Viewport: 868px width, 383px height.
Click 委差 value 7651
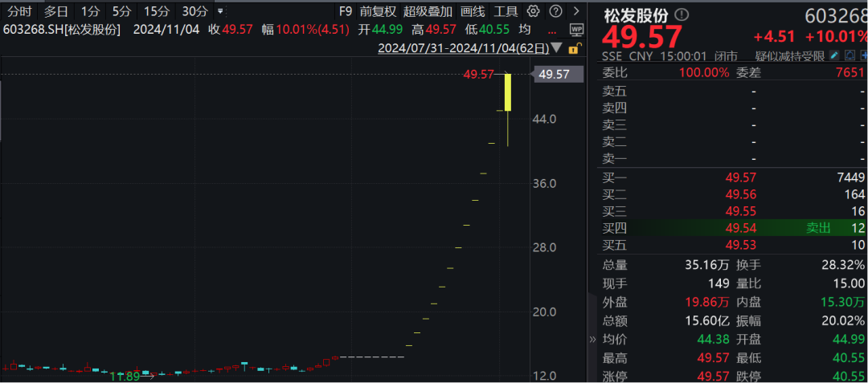coord(851,72)
